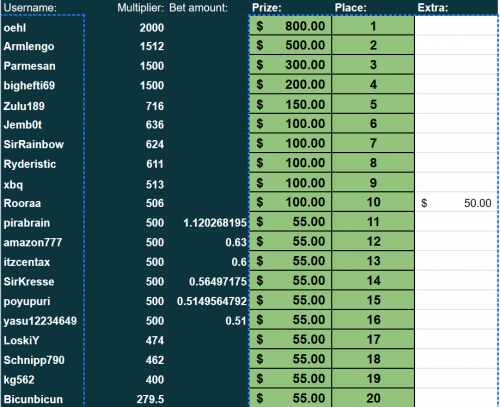Select bet amount cell 0.6
The width and height of the screenshot is (500, 407).
[x=207, y=262]
